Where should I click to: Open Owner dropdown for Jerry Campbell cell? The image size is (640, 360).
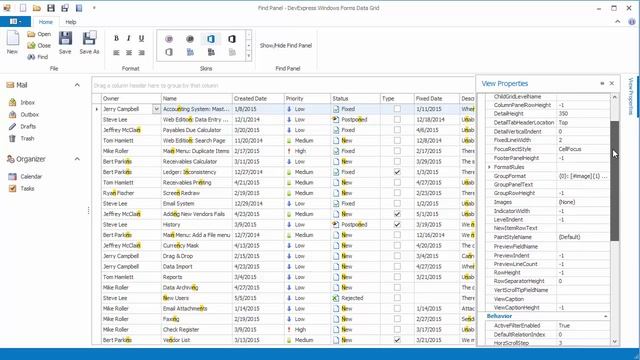point(156,109)
